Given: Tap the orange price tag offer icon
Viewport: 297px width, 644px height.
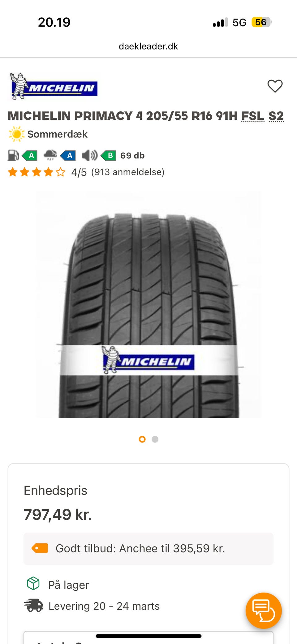Looking at the screenshot, I should point(40,548).
